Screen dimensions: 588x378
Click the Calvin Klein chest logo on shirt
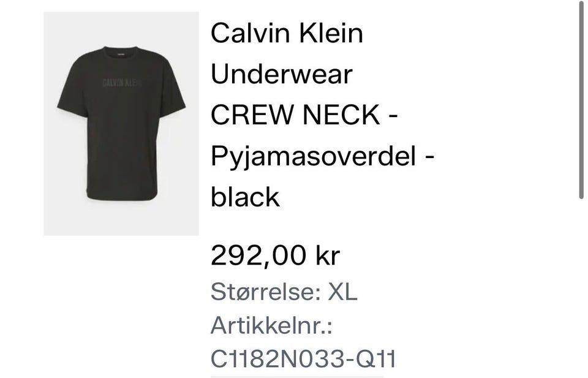122,83
